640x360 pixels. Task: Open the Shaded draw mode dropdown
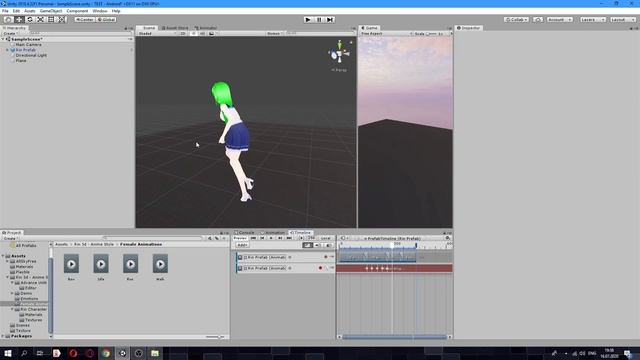point(157,33)
